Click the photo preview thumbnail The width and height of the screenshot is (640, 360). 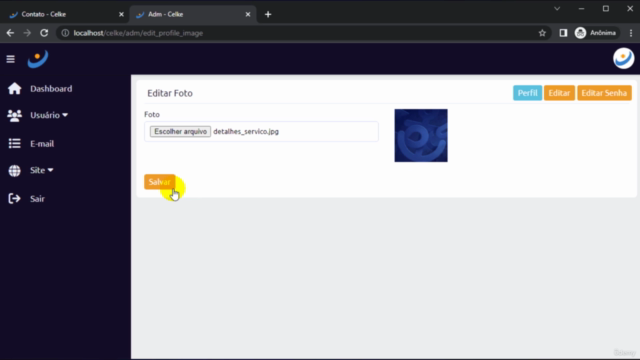click(x=421, y=136)
